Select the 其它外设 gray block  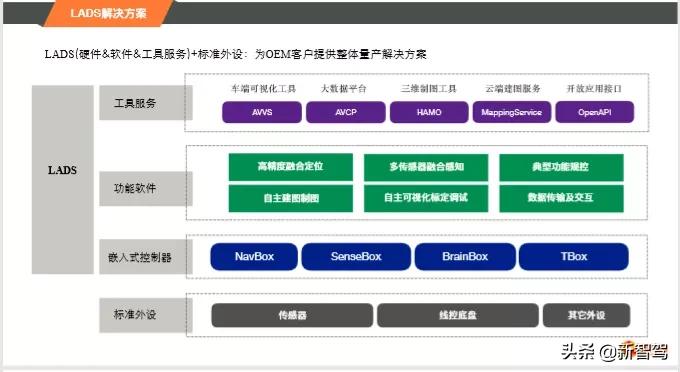click(x=586, y=315)
